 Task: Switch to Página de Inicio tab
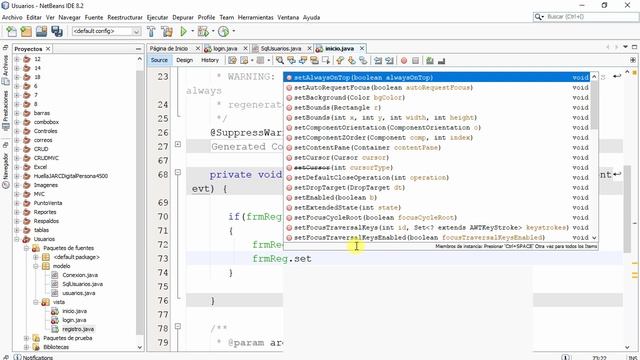(169, 49)
